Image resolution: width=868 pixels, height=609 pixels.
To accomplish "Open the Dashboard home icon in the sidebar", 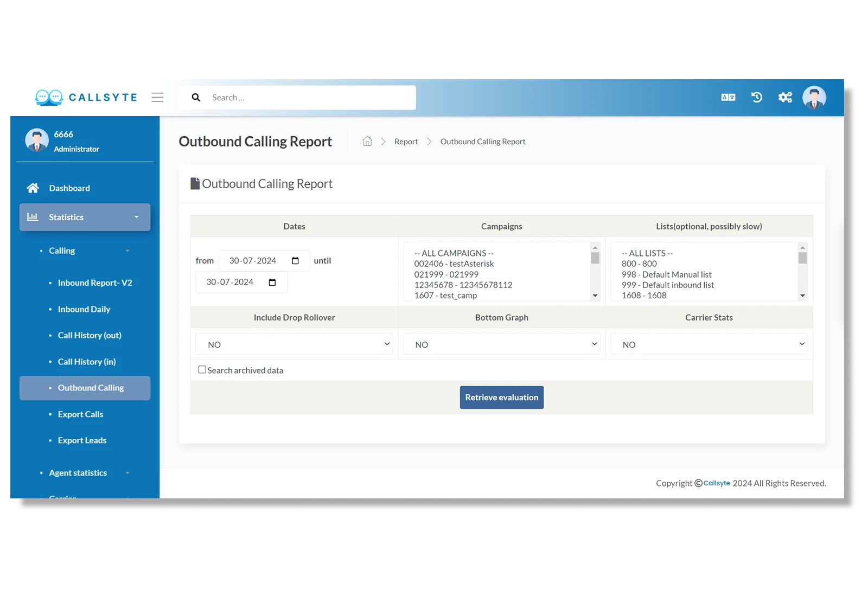I will (33, 188).
